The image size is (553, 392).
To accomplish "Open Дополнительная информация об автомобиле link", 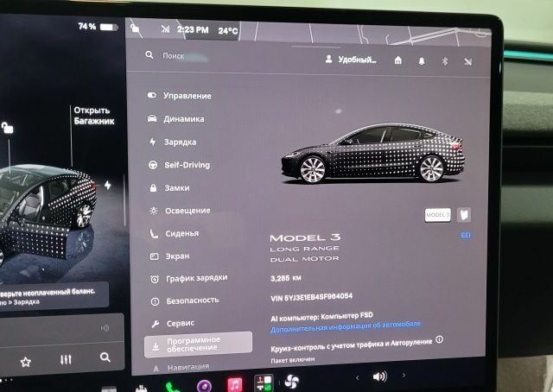I will coord(346,326).
